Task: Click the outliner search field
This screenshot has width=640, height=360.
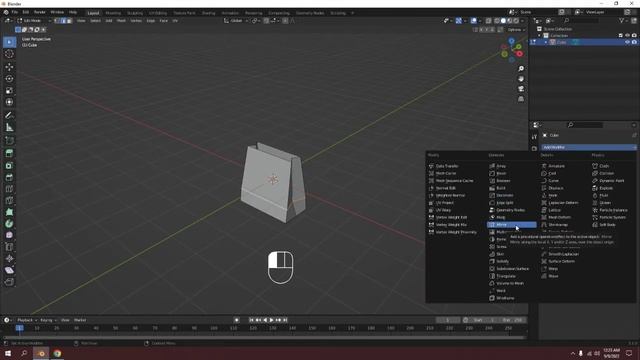Action: 581,20
